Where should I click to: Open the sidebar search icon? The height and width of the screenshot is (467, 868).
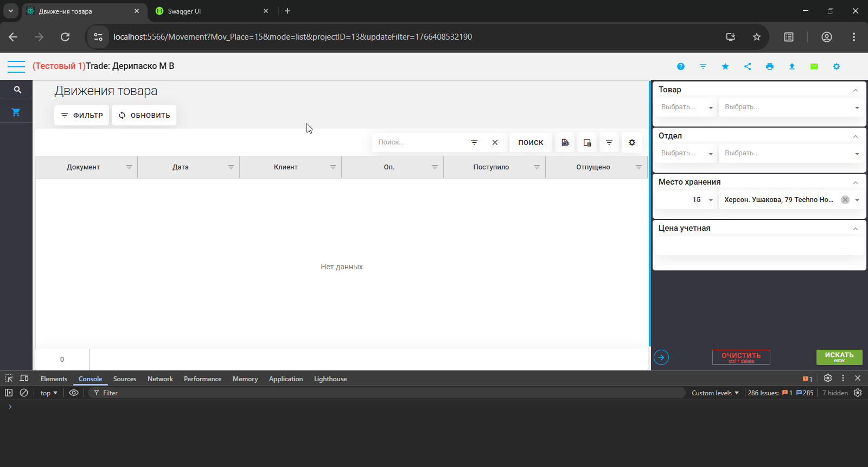(17, 90)
